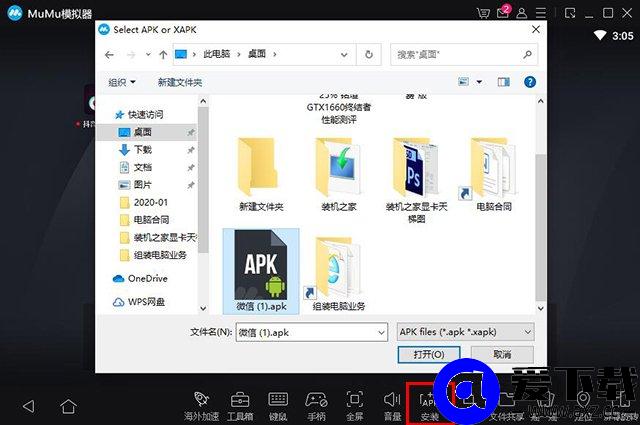Go forward in the file dialog

point(131,55)
